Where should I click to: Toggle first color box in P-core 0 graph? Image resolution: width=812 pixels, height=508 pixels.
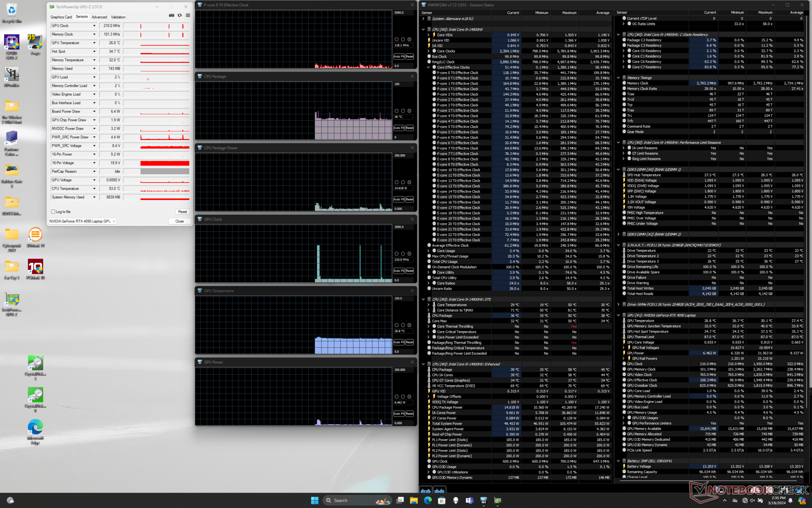tap(397, 39)
